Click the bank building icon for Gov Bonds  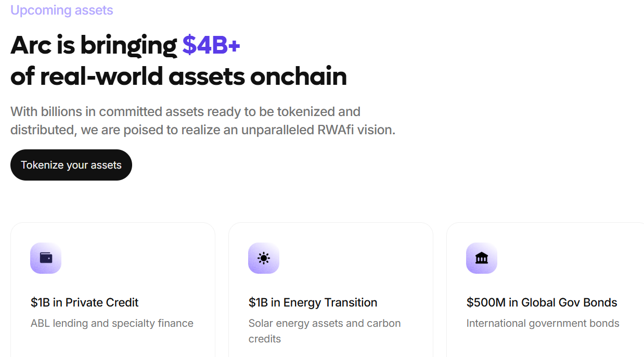click(x=482, y=258)
